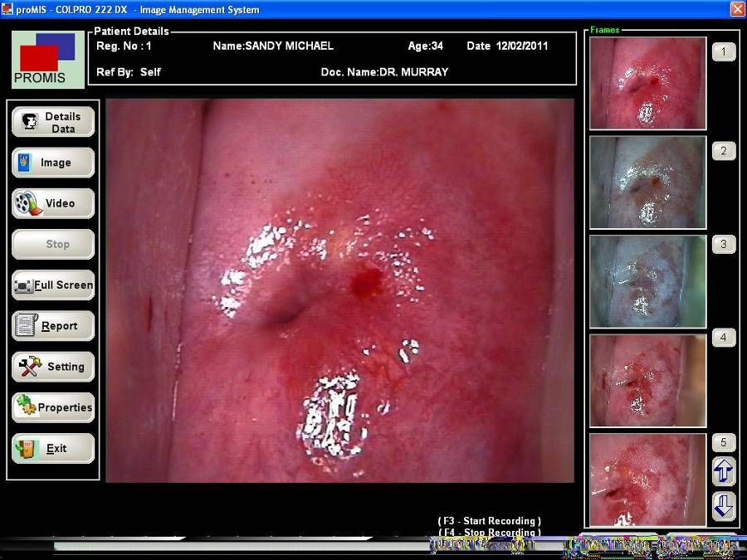Open Setting with the tools icon
747x560 pixels.
53,367
